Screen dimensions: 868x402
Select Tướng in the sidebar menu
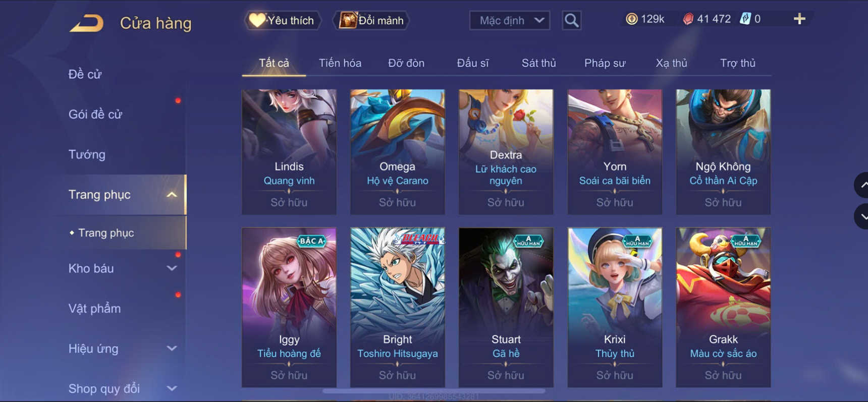(x=87, y=154)
